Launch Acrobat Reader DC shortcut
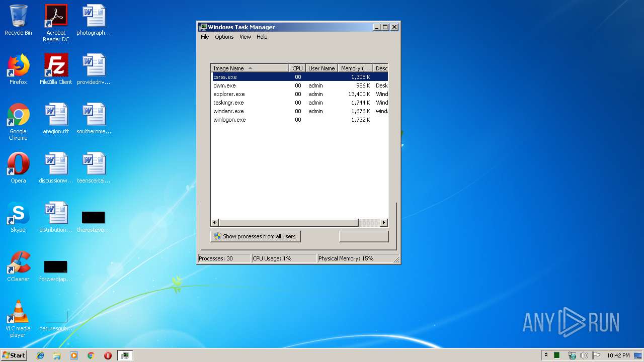The width and height of the screenshot is (644, 362). (56, 23)
